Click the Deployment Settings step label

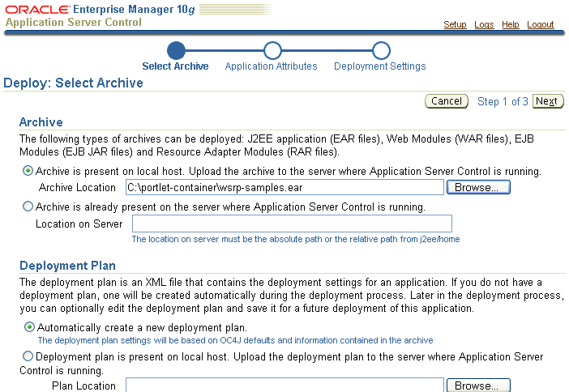click(x=380, y=66)
